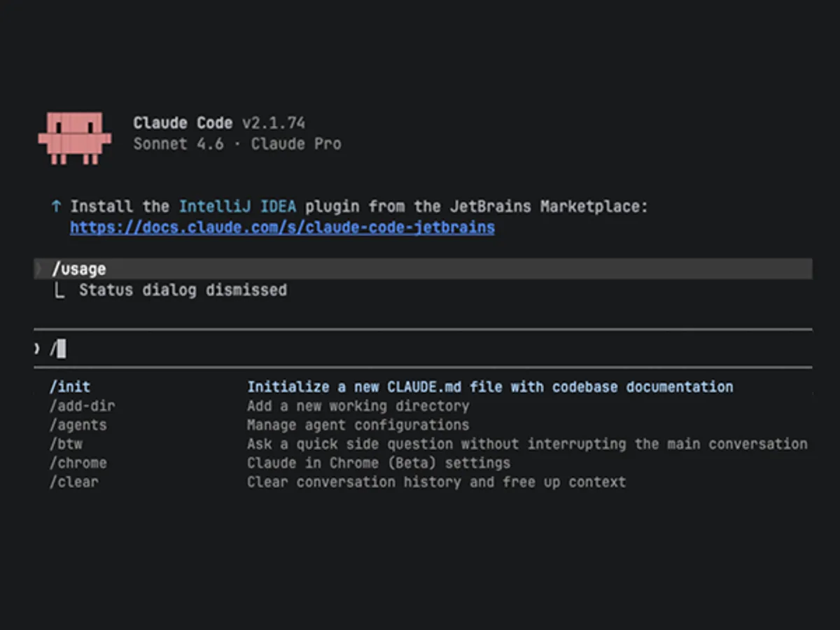
Task: Click the corner bracket icon under /usage
Action: pos(59,290)
